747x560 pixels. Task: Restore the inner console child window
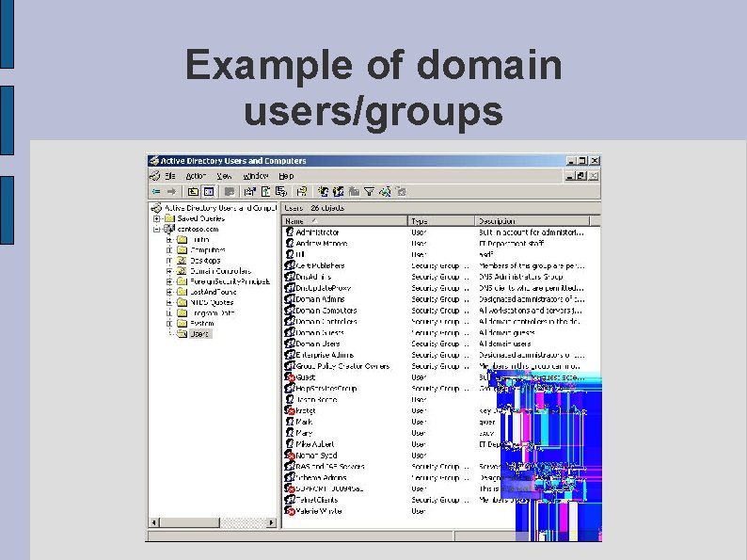pyautogui.click(x=581, y=176)
